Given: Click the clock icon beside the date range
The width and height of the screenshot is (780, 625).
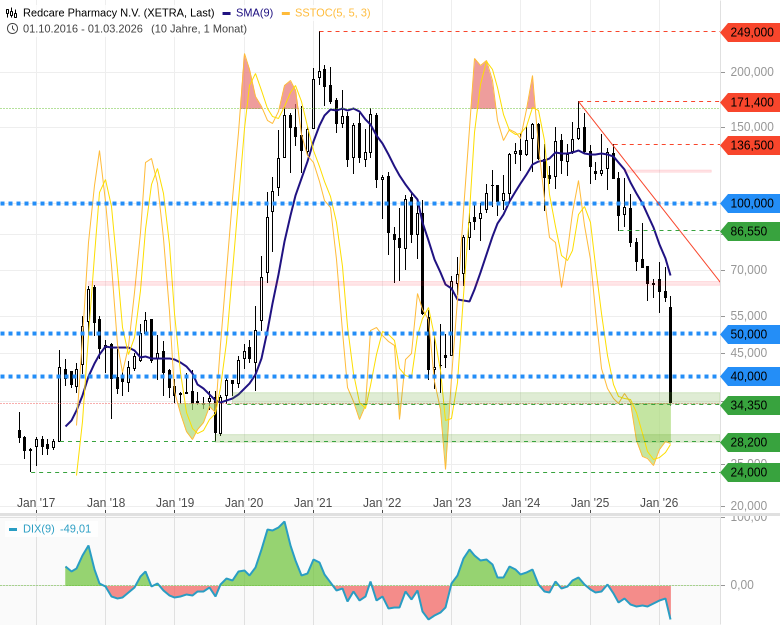Looking at the screenshot, I should 12,28.
